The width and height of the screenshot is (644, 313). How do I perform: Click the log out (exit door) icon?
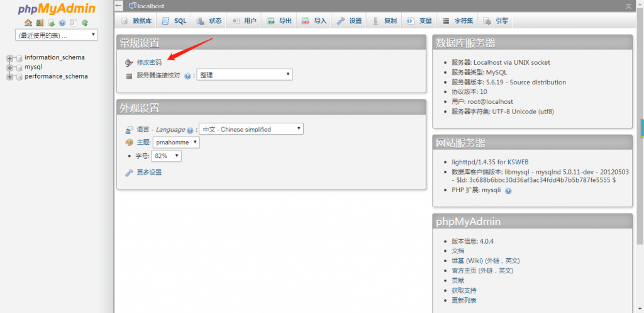coord(40,23)
